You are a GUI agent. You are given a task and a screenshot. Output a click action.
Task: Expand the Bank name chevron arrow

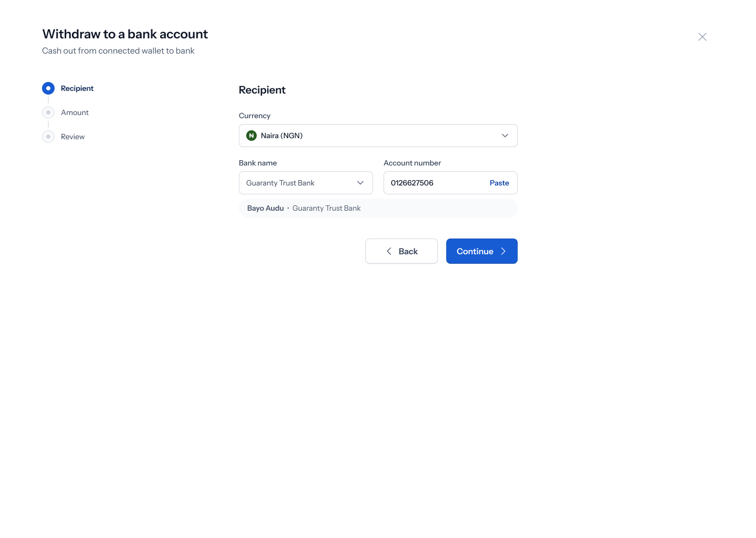coord(361,183)
